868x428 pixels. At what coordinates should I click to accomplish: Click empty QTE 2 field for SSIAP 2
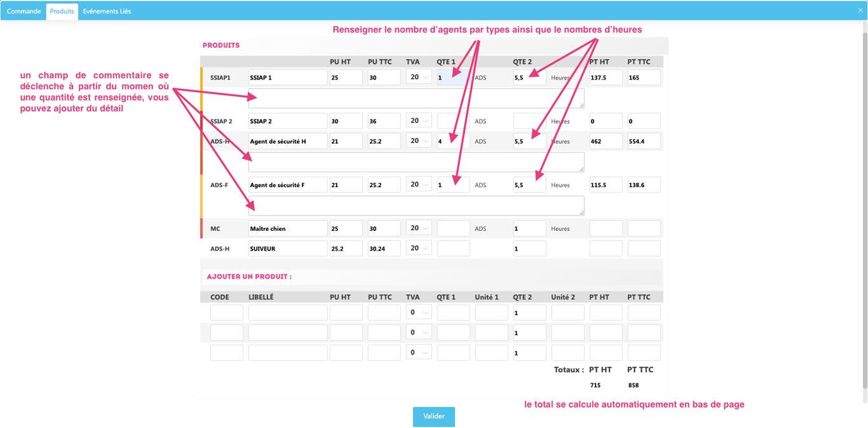pos(530,121)
